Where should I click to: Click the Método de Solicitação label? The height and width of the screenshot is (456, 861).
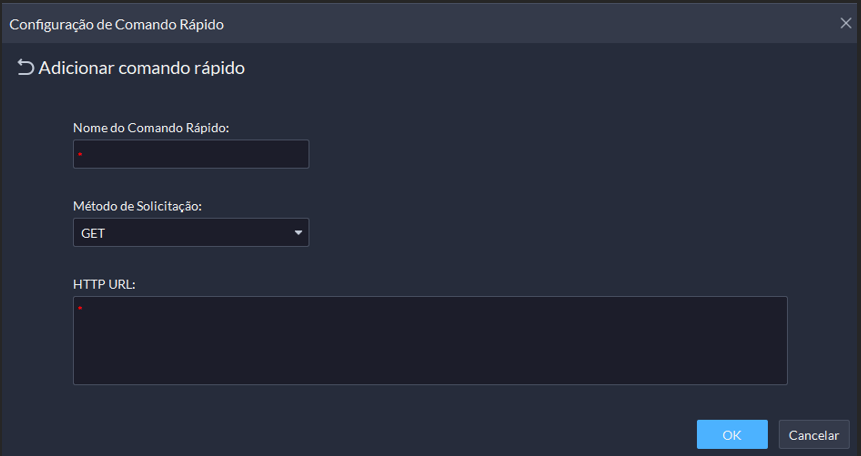tap(137, 206)
